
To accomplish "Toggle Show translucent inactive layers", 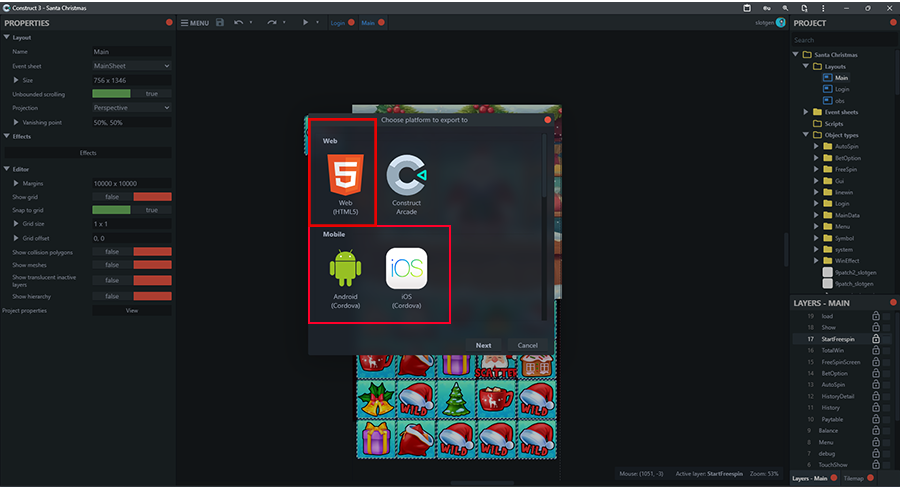I will [131, 281].
